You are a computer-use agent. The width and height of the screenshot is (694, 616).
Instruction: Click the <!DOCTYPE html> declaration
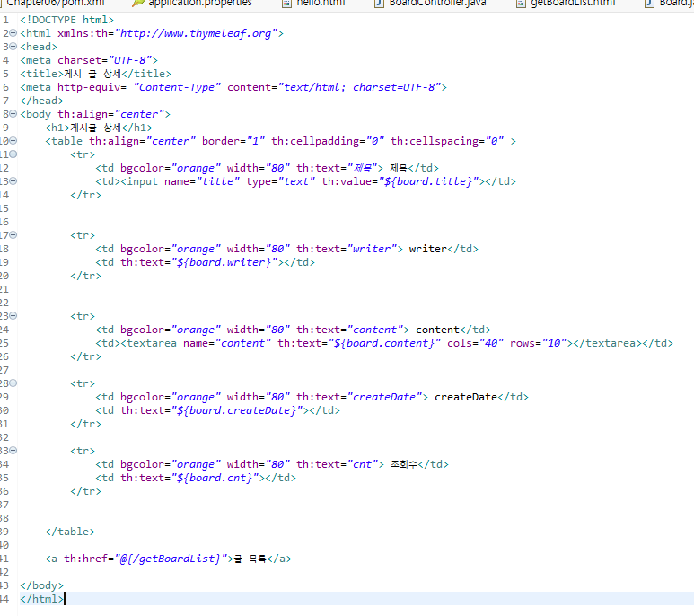click(x=66, y=20)
